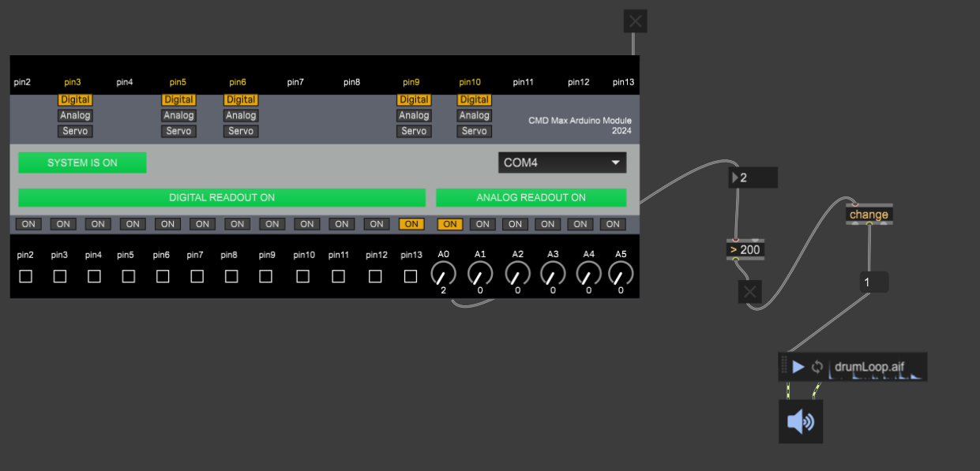Set pin10 to Analog mode
The width and height of the screenshot is (980, 471).
tap(475, 115)
